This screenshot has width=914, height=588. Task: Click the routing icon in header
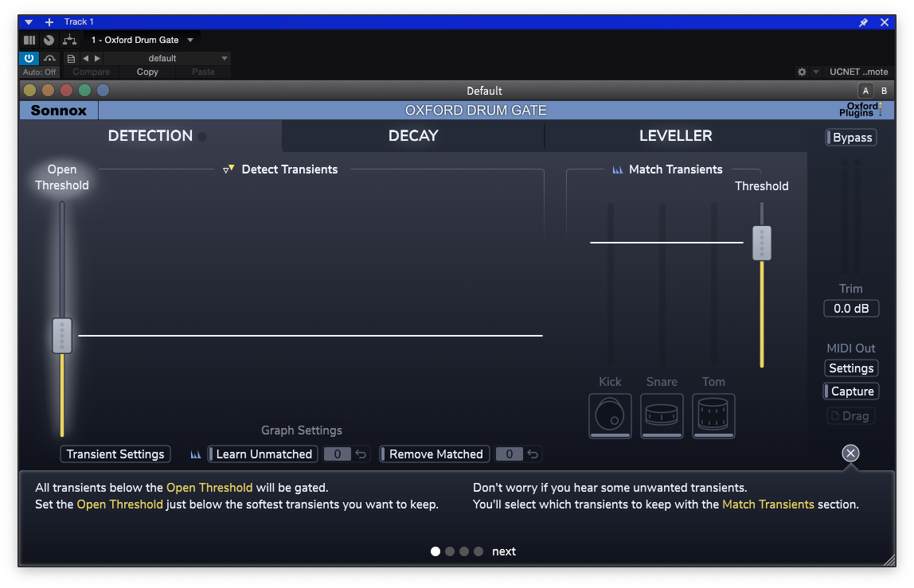[x=69, y=40]
